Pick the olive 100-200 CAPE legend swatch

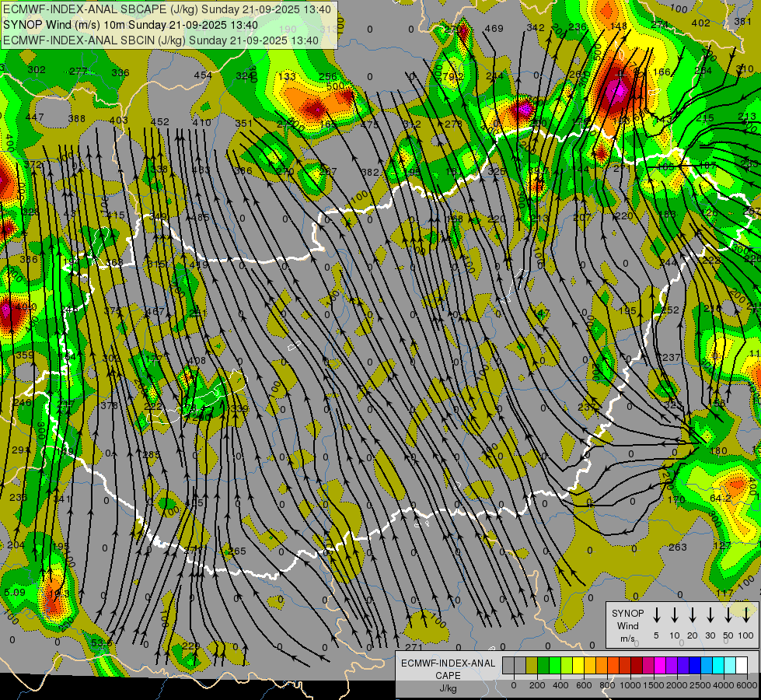coord(532,666)
